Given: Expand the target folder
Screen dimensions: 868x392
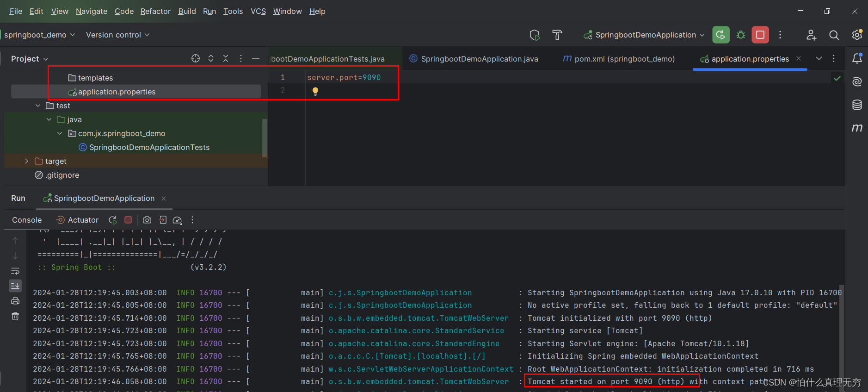Looking at the screenshot, I should tap(27, 161).
